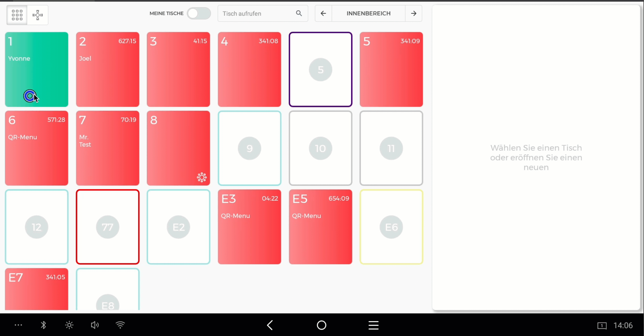Tap the Wi-Fi icon in system bar

click(120, 325)
